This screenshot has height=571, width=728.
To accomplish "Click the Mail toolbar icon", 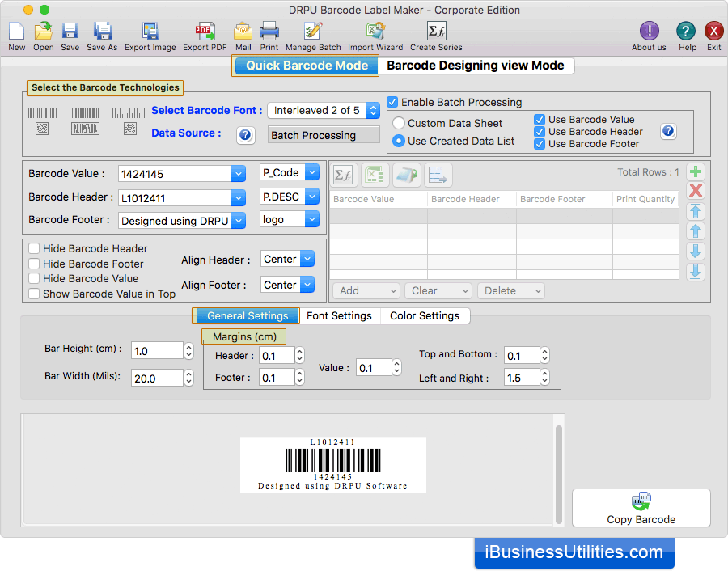I will coord(243,31).
